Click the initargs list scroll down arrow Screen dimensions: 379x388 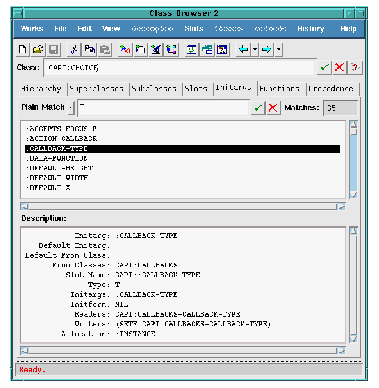pyautogui.click(x=354, y=195)
